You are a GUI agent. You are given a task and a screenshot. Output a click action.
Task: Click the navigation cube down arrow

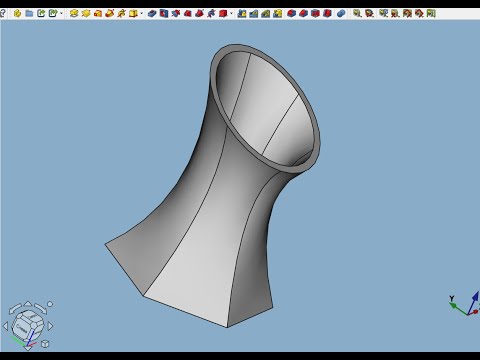(28, 348)
